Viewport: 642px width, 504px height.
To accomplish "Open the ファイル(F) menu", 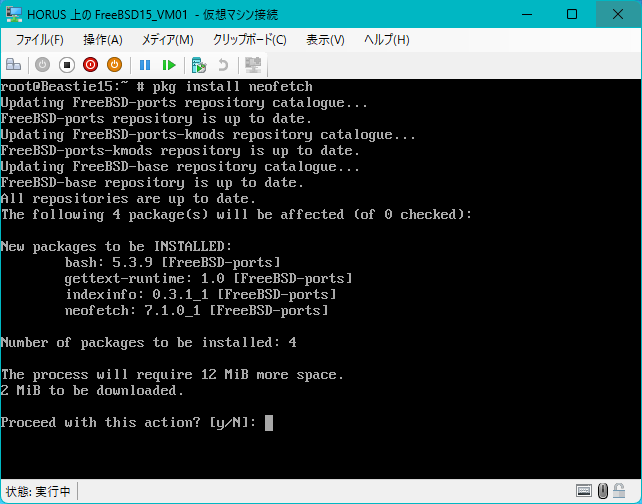I will click(x=40, y=40).
